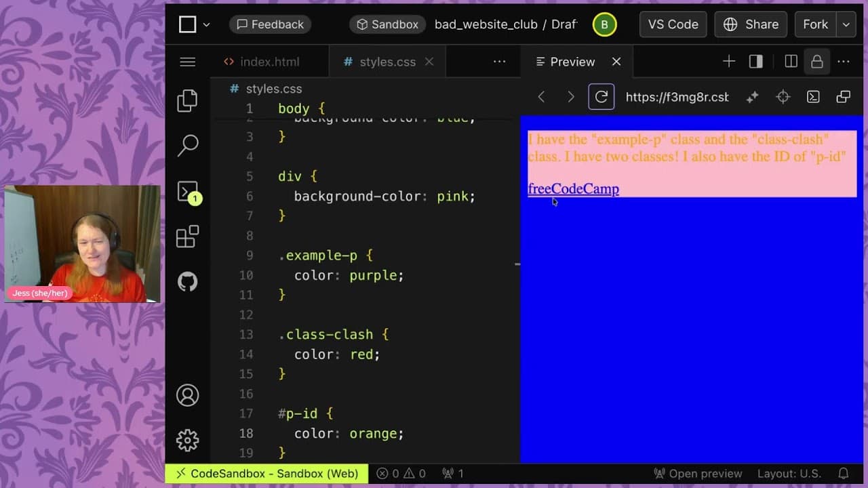Image resolution: width=868 pixels, height=488 pixels.
Task: Go back in the preview browser
Action: [x=541, y=97]
